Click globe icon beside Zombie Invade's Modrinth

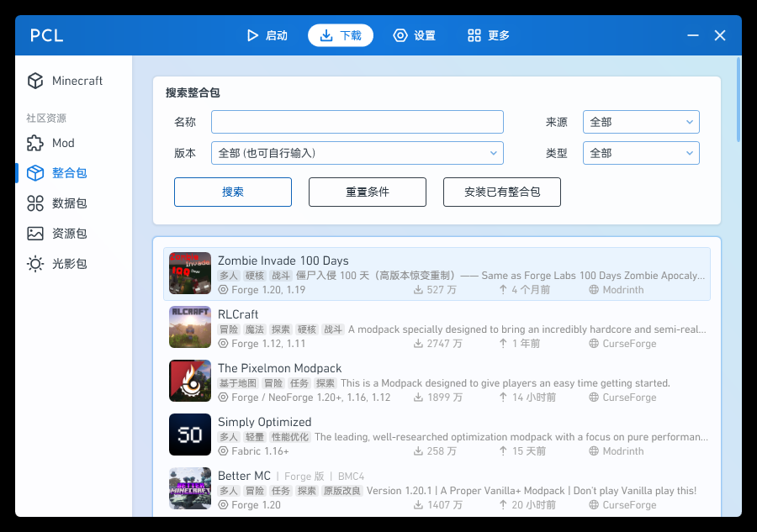[x=594, y=289]
